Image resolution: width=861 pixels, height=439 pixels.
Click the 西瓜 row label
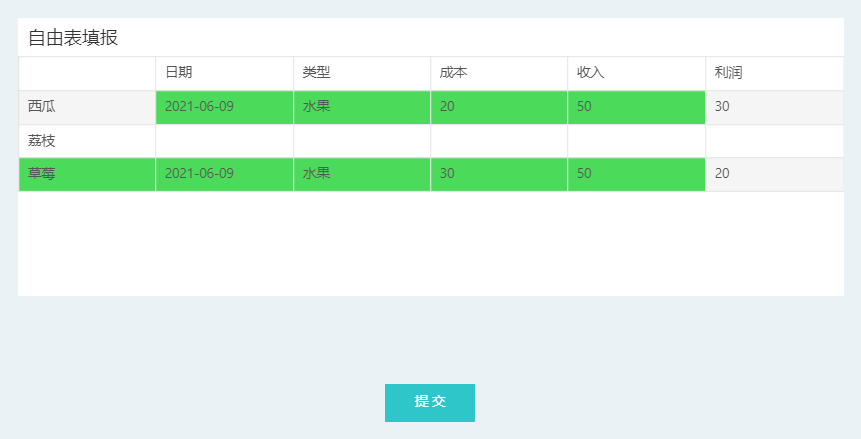87,107
